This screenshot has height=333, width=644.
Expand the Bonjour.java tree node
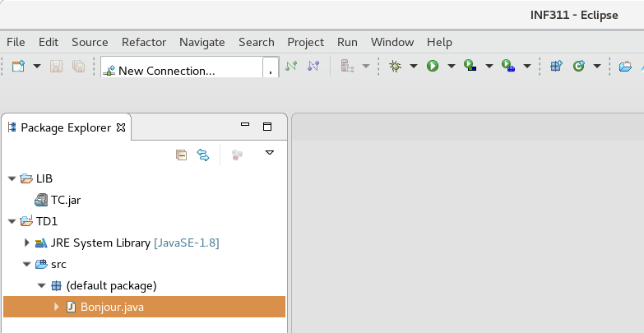pos(56,307)
